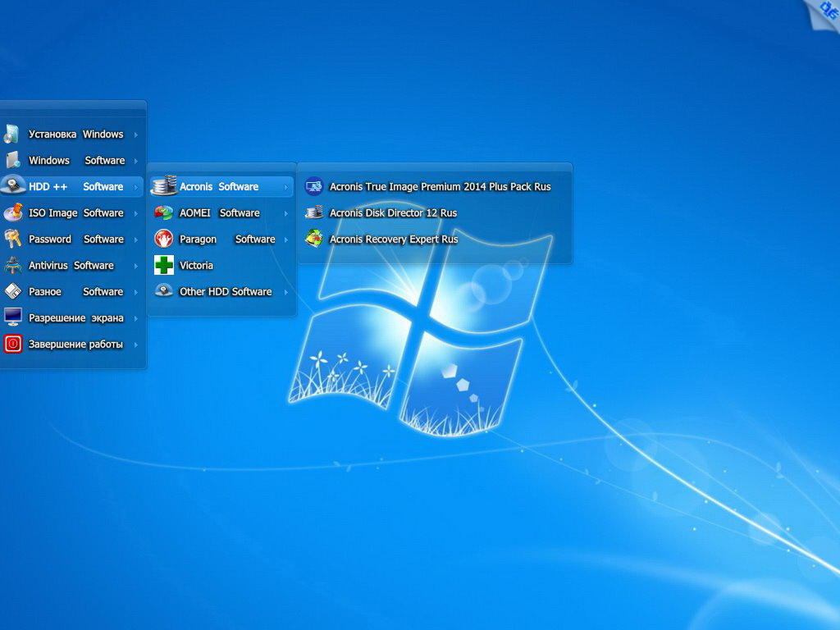Open Acronis True Image Premium 2014
The width and height of the screenshot is (840, 630).
[440, 186]
